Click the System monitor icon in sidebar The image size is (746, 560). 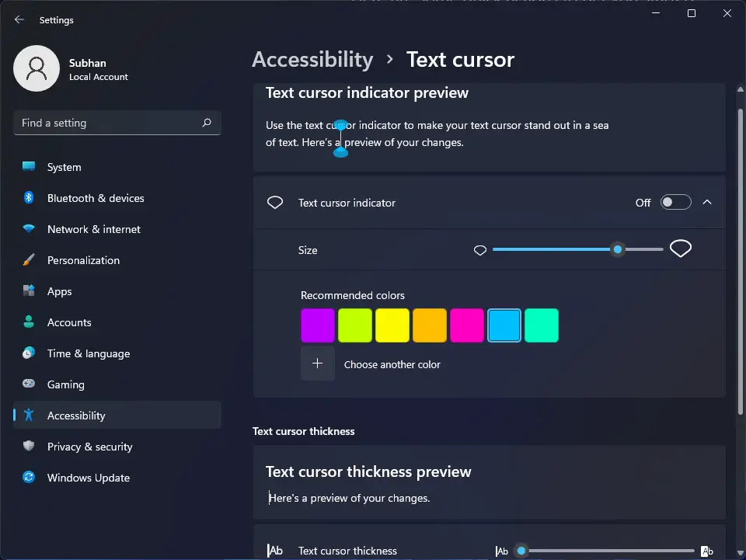pyautogui.click(x=29, y=167)
